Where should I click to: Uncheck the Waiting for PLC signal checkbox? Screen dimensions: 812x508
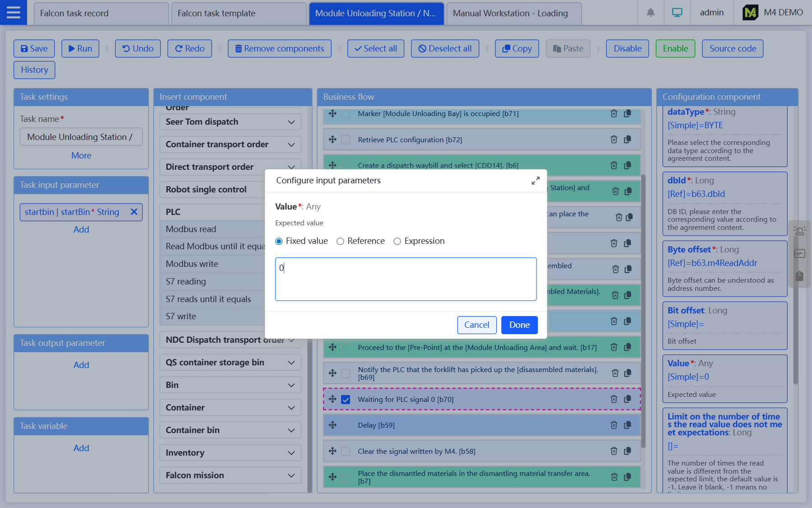tap(346, 399)
